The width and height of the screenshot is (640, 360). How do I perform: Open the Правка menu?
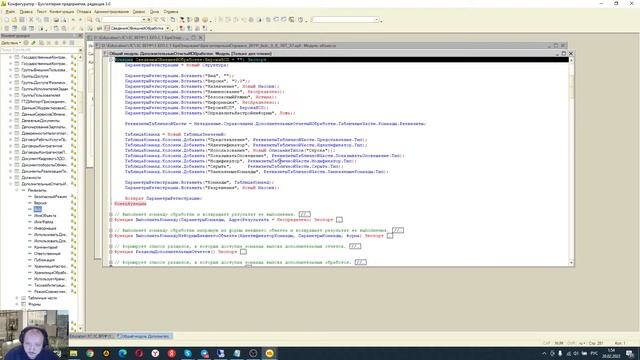point(26,12)
